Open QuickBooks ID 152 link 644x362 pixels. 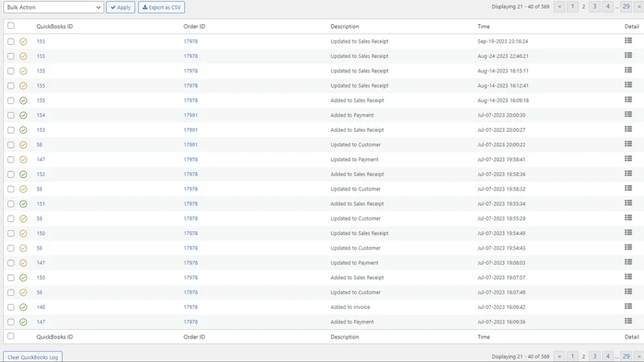click(41, 175)
